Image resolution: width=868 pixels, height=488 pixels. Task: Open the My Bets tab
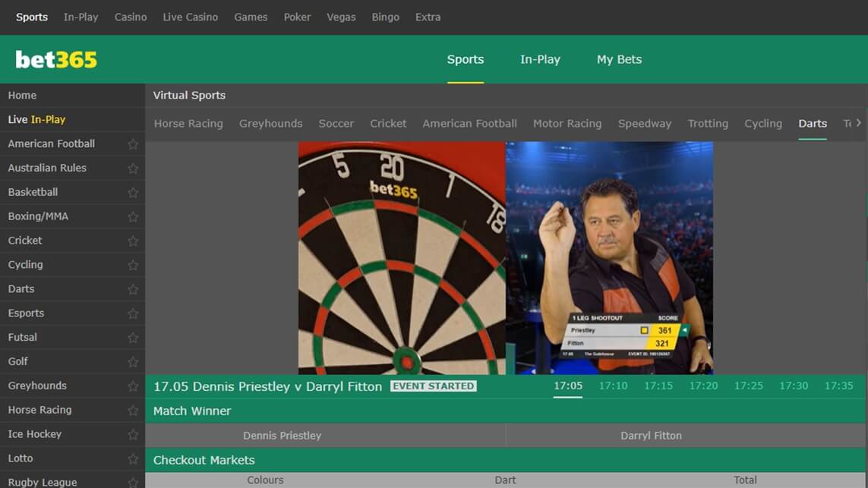pyautogui.click(x=620, y=59)
